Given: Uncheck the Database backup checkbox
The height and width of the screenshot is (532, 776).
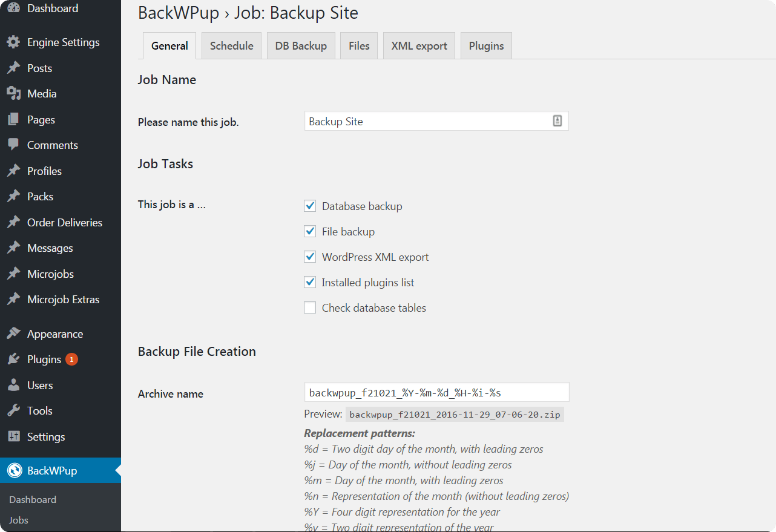Looking at the screenshot, I should tap(310, 206).
